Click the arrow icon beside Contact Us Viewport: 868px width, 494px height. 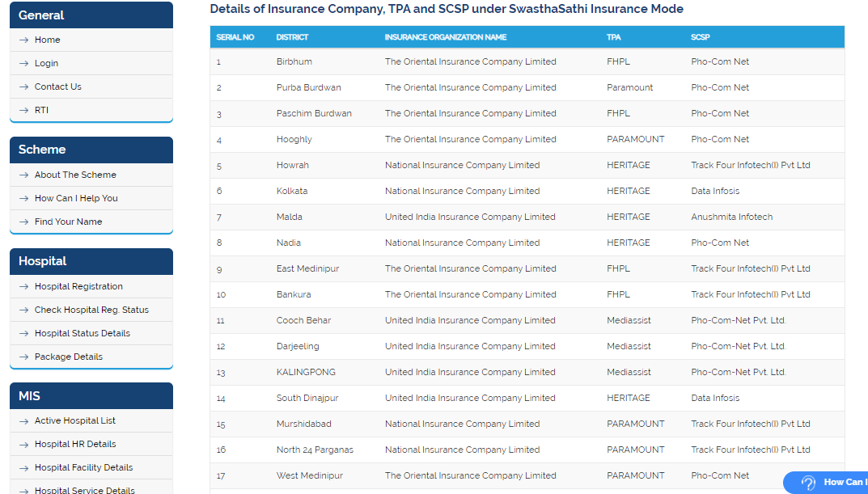click(x=23, y=87)
